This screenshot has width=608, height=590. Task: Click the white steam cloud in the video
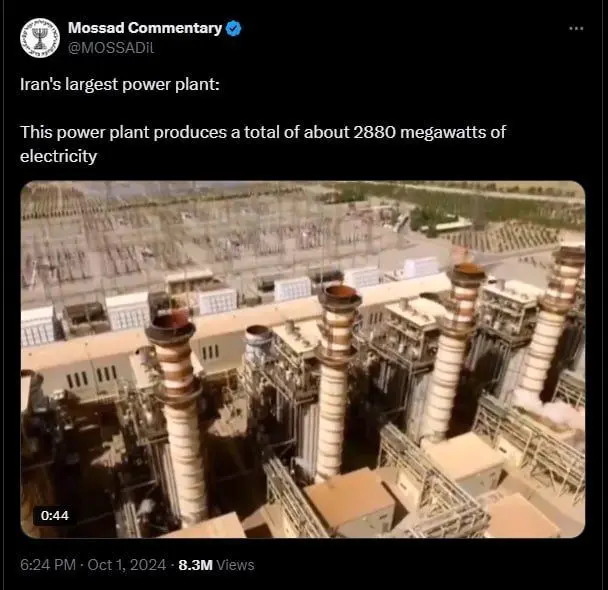(547, 413)
